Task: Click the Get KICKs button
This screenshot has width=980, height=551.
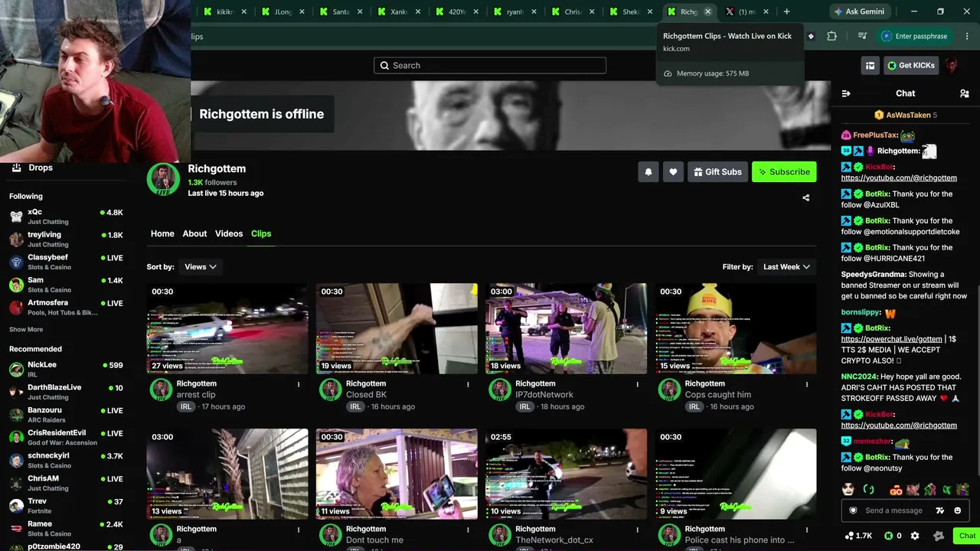Action: (x=911, y=66)
